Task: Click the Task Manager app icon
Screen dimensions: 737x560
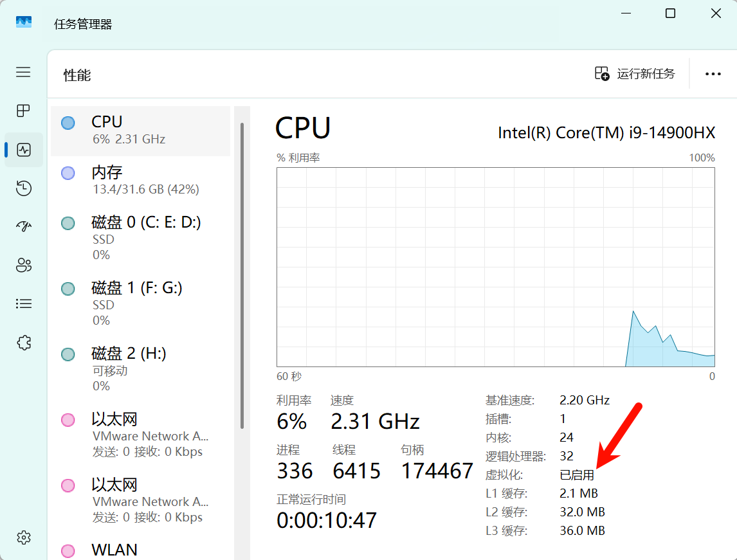Action: pos(24,23)
